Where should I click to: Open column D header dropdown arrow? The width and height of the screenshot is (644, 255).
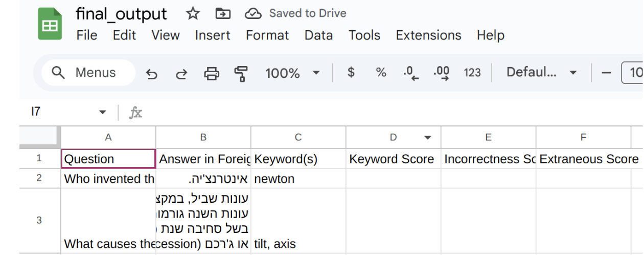click(428, 137)
